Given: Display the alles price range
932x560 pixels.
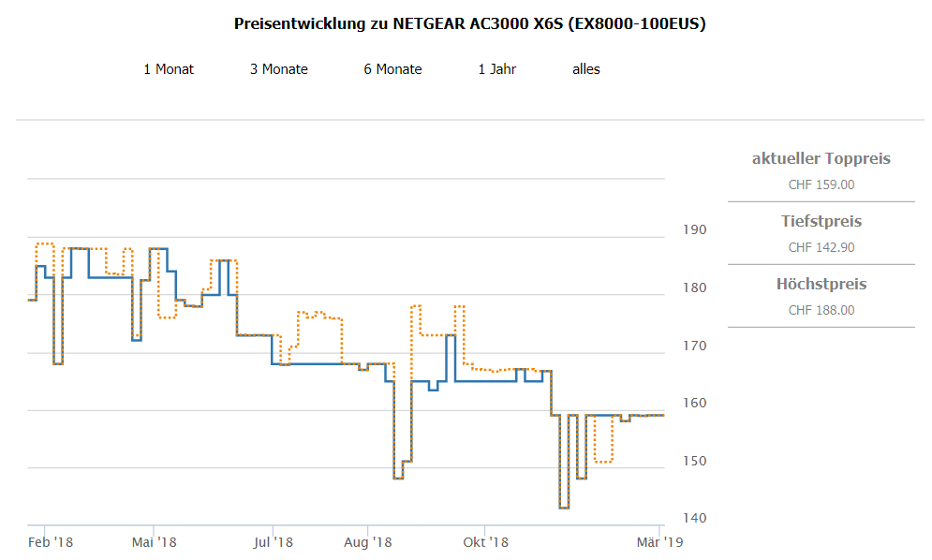Looking at the screenshot, I should click(586, 69).
